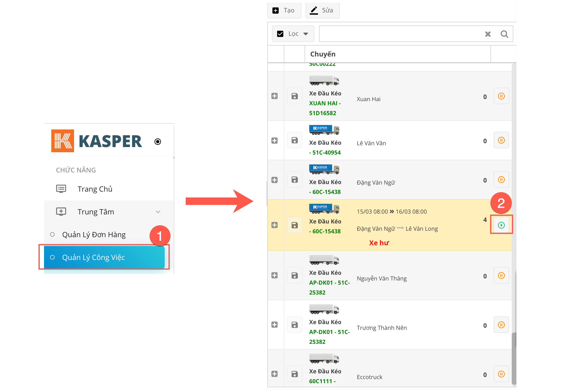Click the save icon in highlighted Xe hư row
The height and width of the screenshot is (392, 563).
tap(294, 225)
